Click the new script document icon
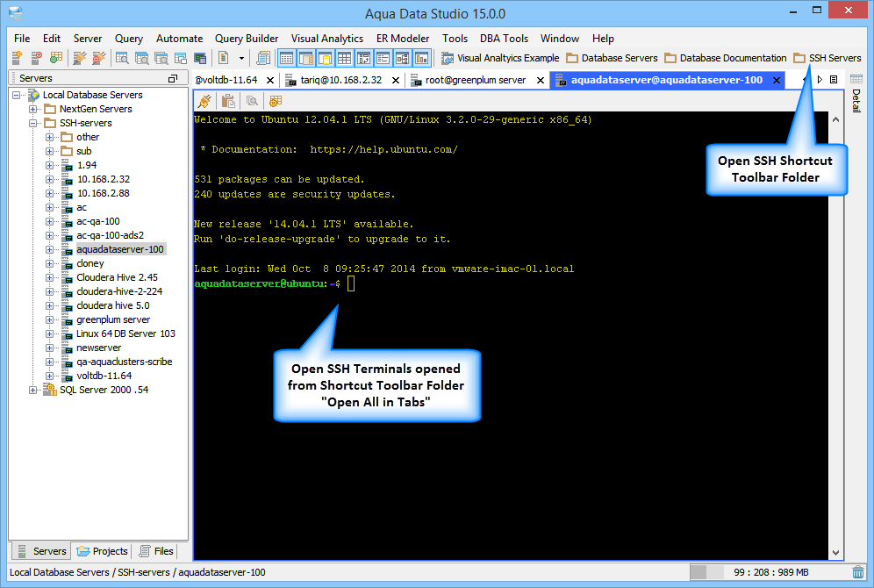The width and height of the screenshot is (874, 588). [224, 57]
